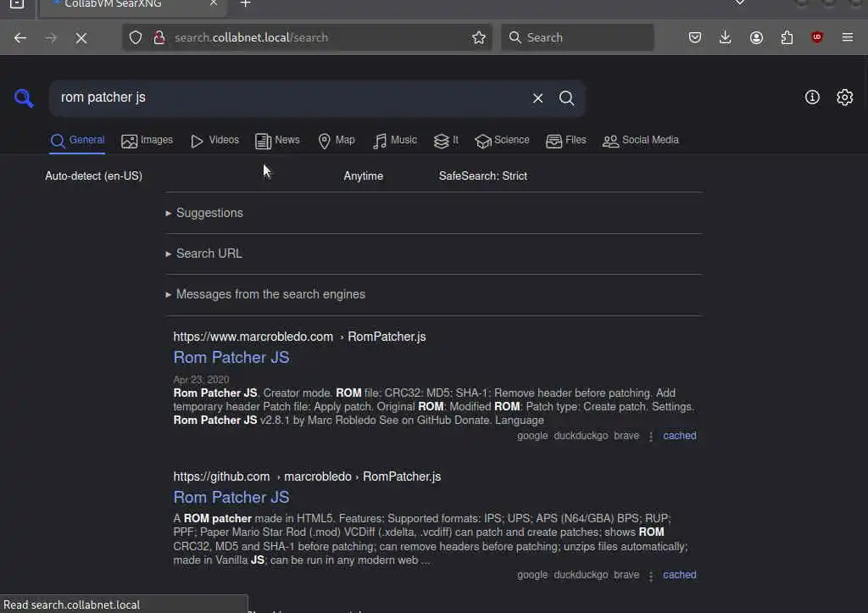Submit search with magnifier button
This screenshot has width=868, height=613.
[x=566, y=98]
